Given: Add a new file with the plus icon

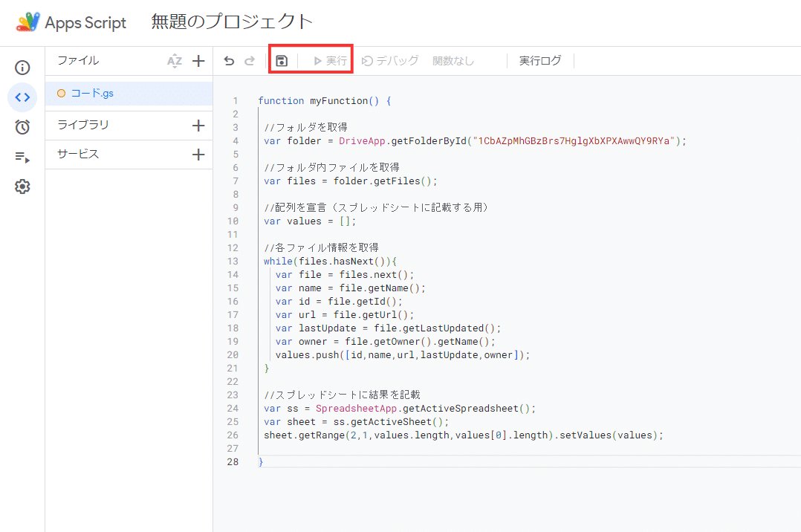Looking at the screenshot, I should (x=198, y=60).
